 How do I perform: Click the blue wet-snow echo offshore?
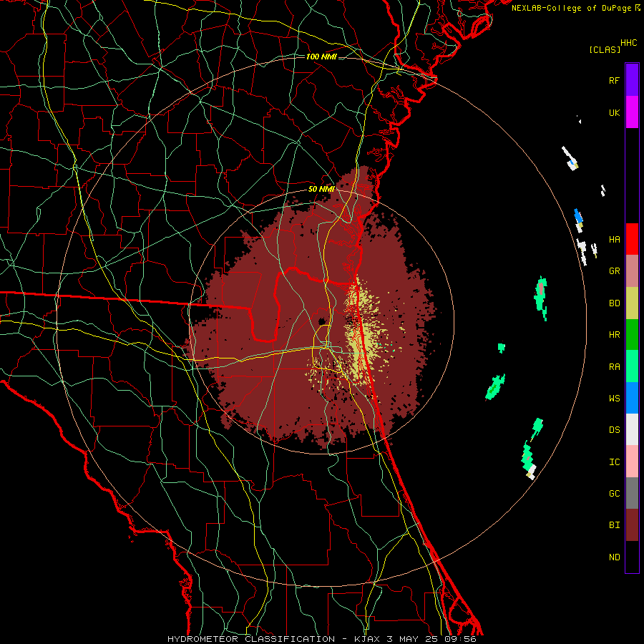(x=578, y=216)
